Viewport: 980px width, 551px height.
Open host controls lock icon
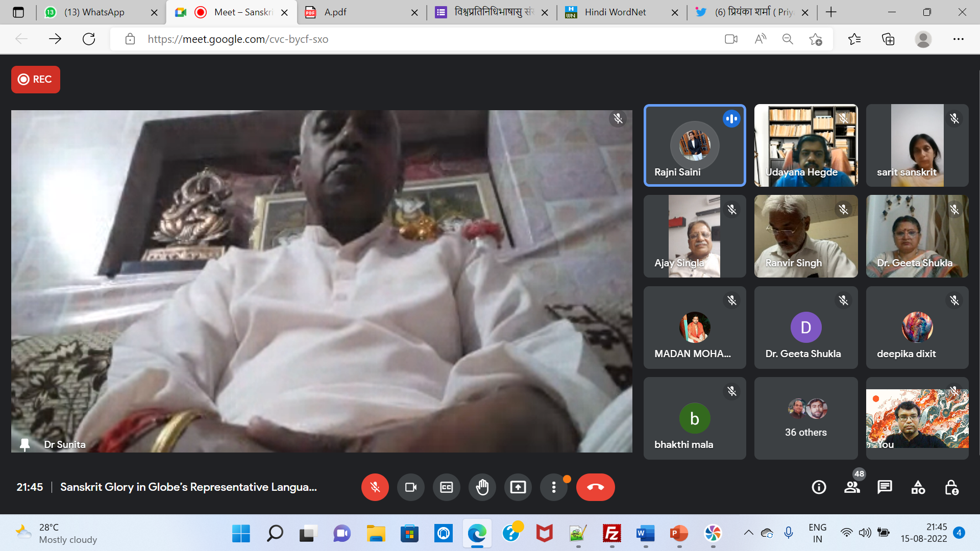[951, 487]
